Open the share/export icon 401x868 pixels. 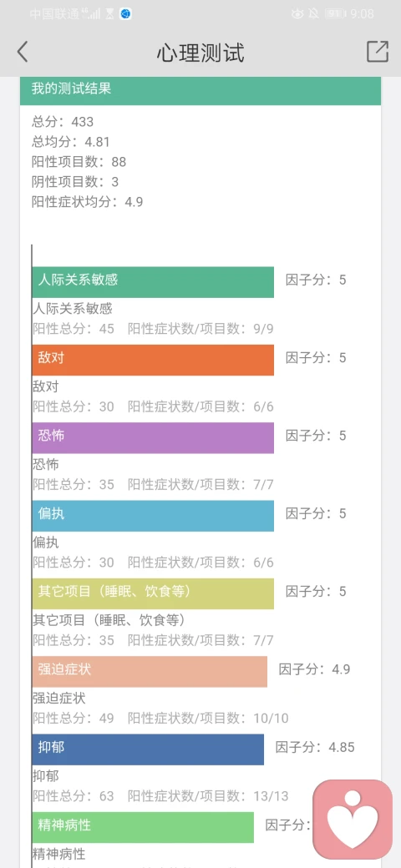[378, 52]
